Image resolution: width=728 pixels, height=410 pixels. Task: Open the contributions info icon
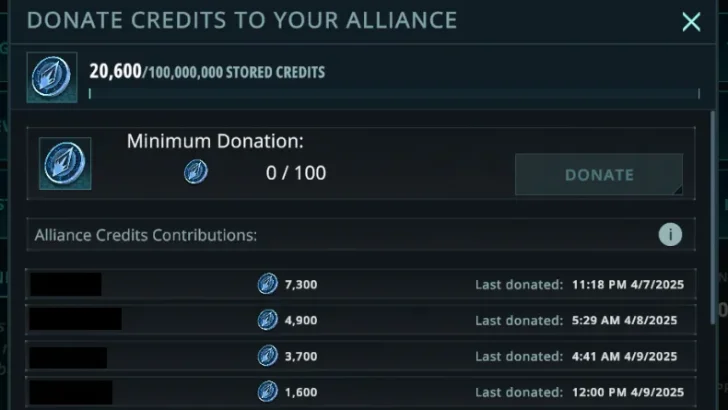point(670,235)
